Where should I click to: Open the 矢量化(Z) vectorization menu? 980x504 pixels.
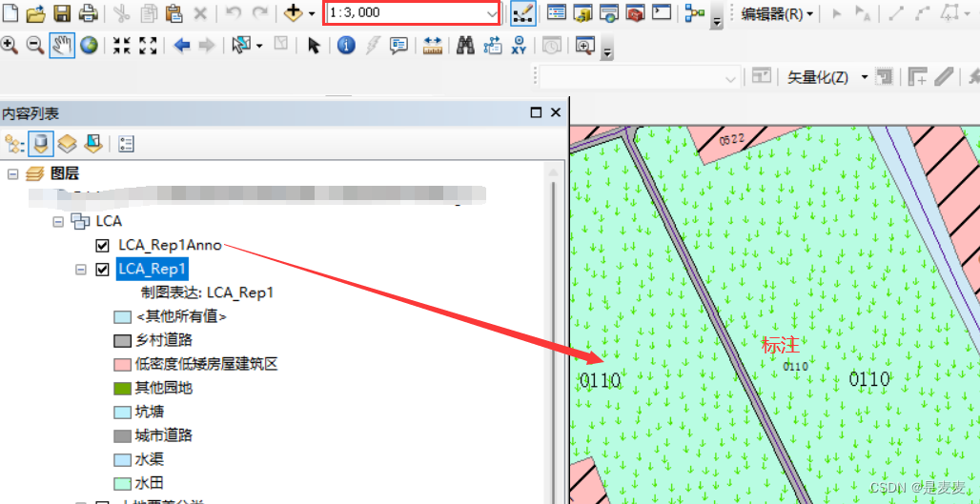827,77
